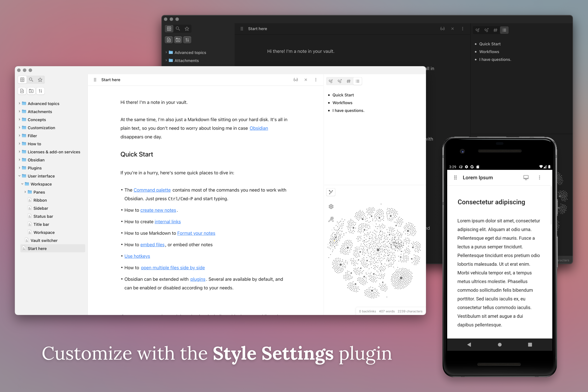Open local graph view icon
Viewport: 588px width, 392px height.
coord(331,192)
